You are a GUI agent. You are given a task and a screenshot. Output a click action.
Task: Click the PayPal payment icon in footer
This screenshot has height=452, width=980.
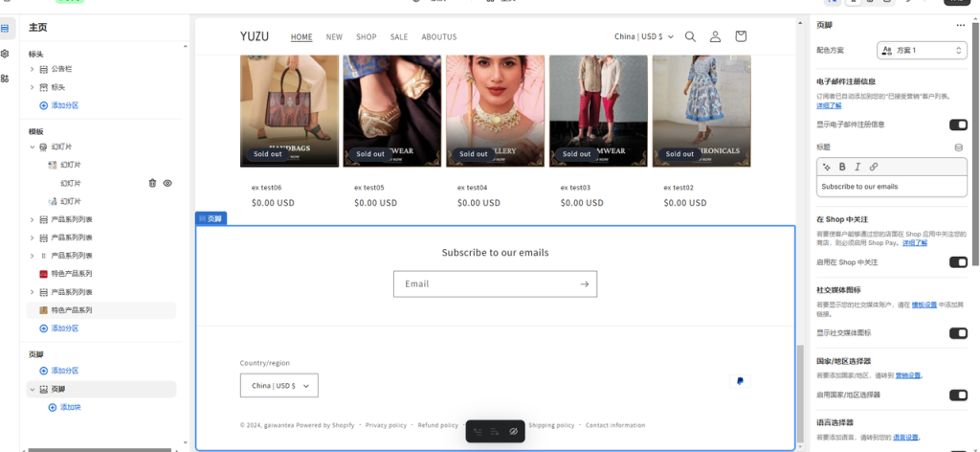click(x=740, y=381)
